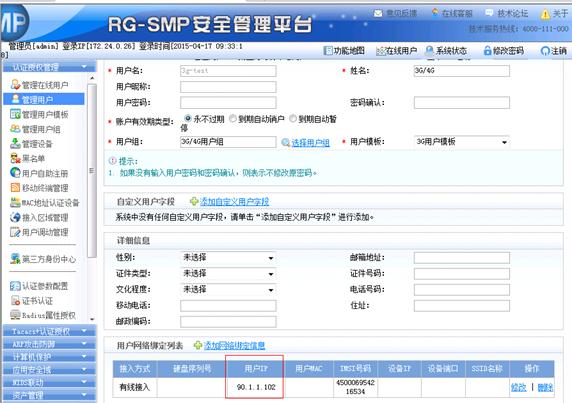Click the 修改密码 lock icon
Image resolution: width=572 pixels, height=403 pixels.
pos(487,51)
